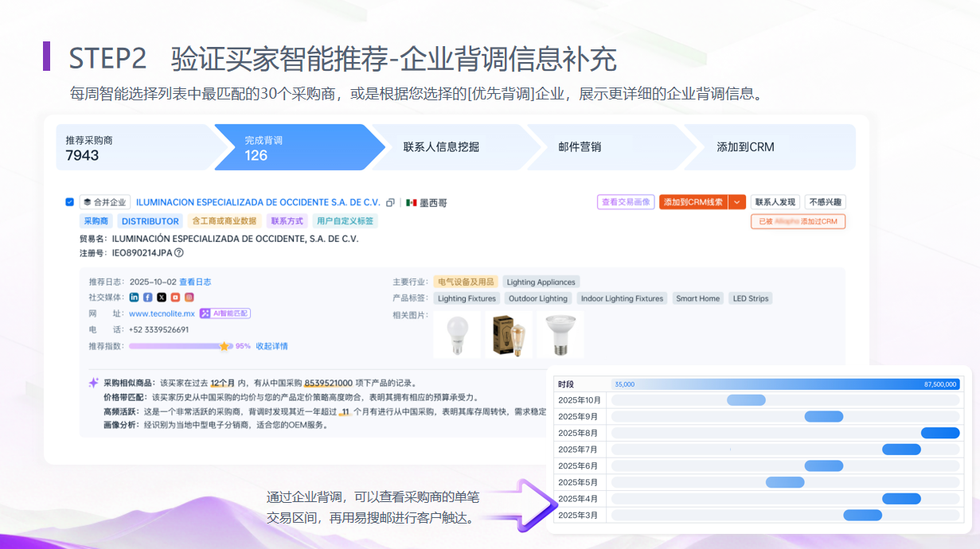Click the X (Twitter) social icon

pos(162,297)
